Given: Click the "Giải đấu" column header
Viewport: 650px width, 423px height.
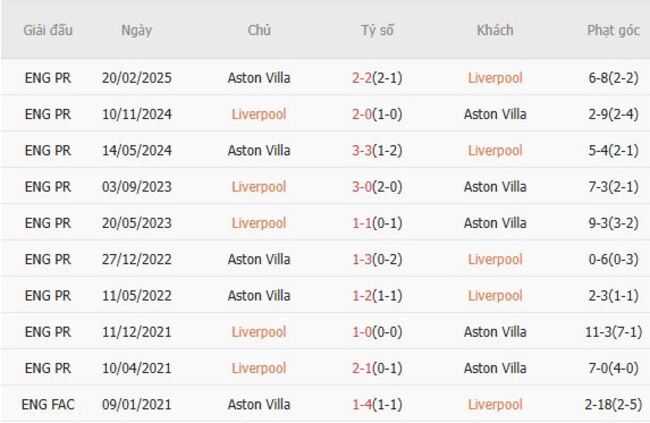Looking at the screenshot, I should pyautogui.click(x=48, y=30).
